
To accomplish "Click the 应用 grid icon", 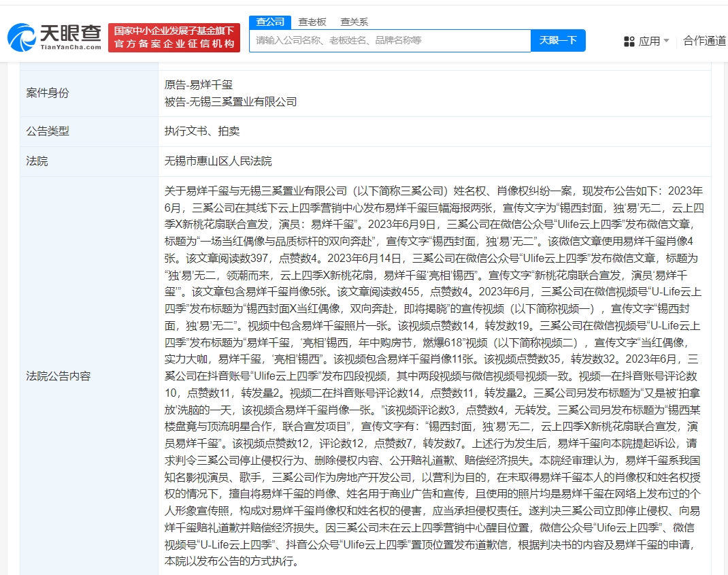I will click(629, 42).
